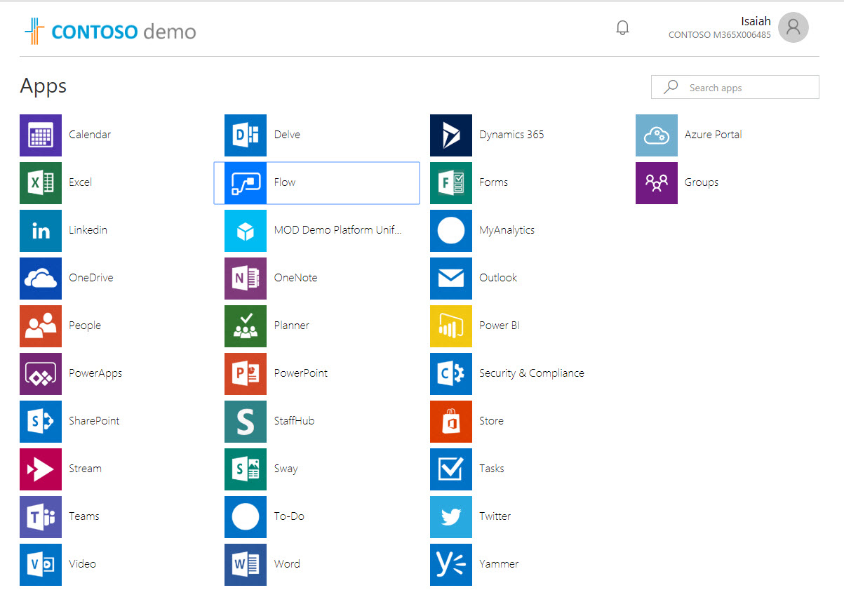Click the Twitter bird icon
Screen dimensions: 844x616
point(451,517)
